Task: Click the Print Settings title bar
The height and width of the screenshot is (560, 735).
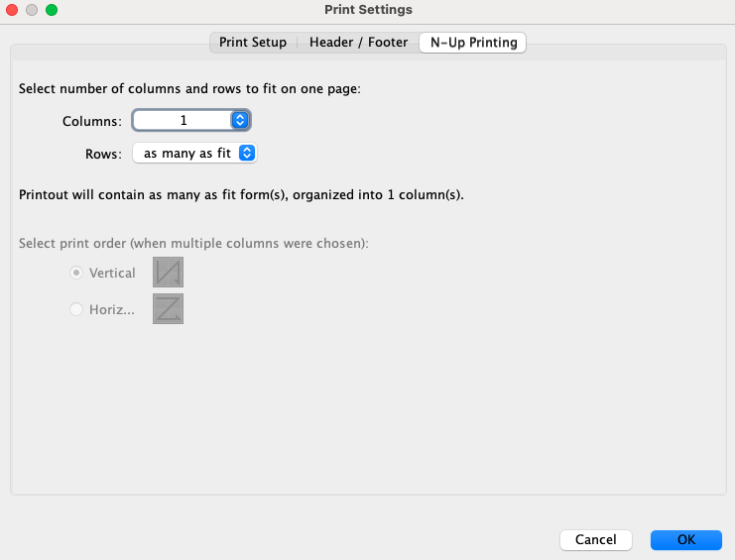Action: pos(368,10)
